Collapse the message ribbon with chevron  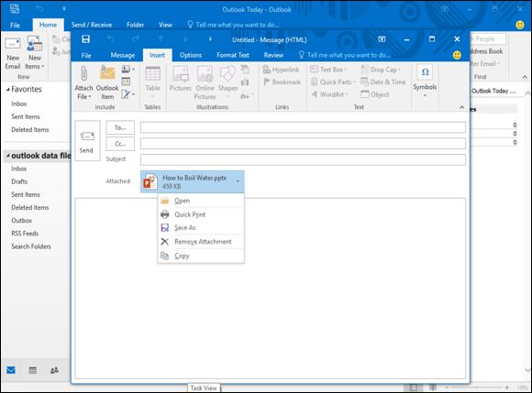[461, 107]
